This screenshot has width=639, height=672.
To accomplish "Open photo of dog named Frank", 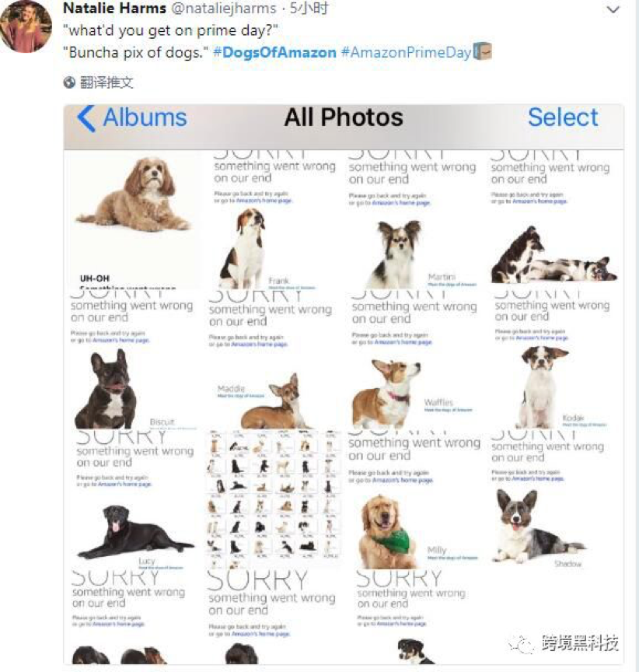I will [x=273, y=219].
